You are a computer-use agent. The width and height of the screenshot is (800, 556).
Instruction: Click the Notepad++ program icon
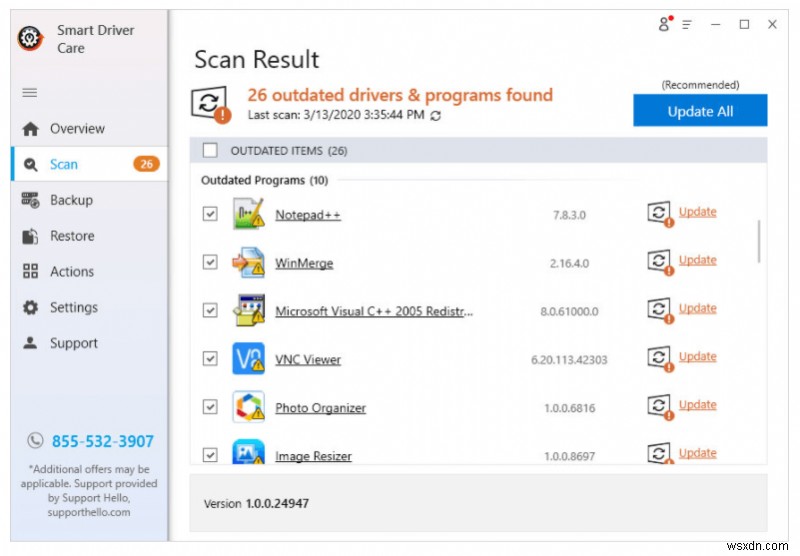point(249,214)
